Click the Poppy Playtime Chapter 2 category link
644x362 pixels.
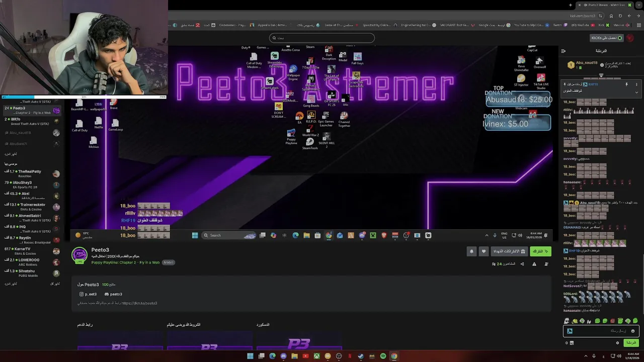(x=125, y=262)
